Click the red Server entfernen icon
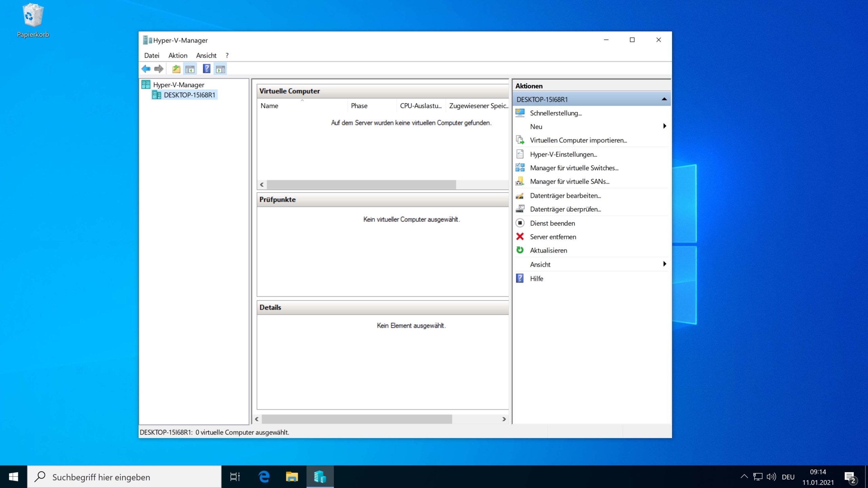 click(520, 237)
